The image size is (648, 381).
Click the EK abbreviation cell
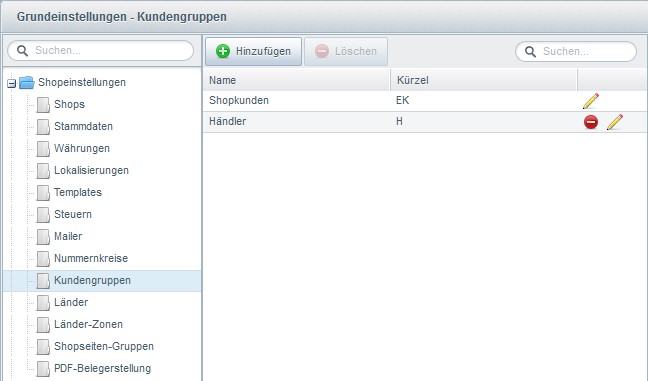coord(484,100)
